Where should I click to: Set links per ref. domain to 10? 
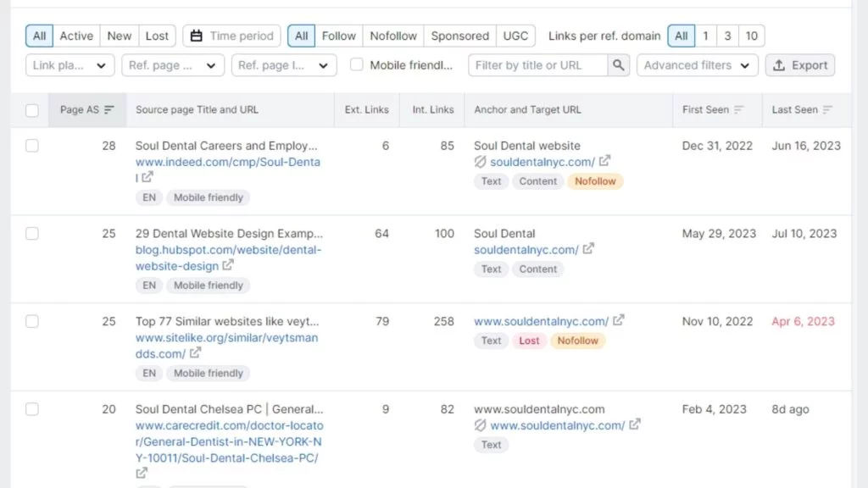coord(751,36)
